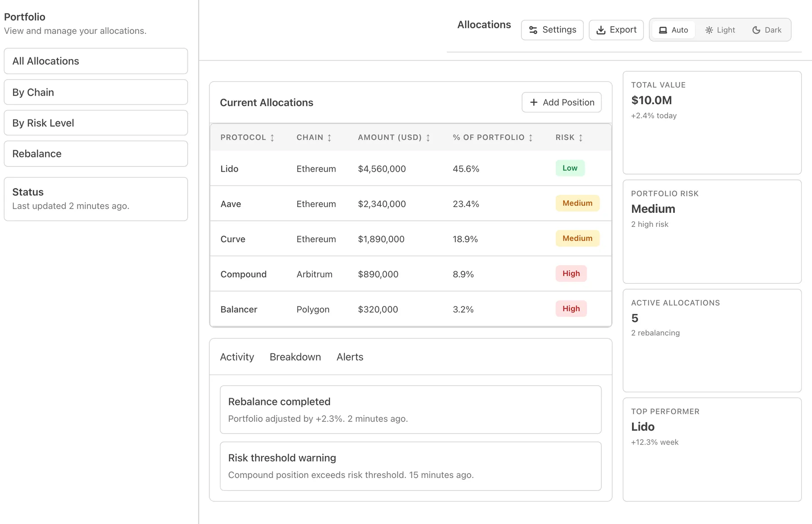Sort by AMOUNT (USD) using its arrow icon
The width and height of the screenshot is (812, 524).
click(428, 138)
